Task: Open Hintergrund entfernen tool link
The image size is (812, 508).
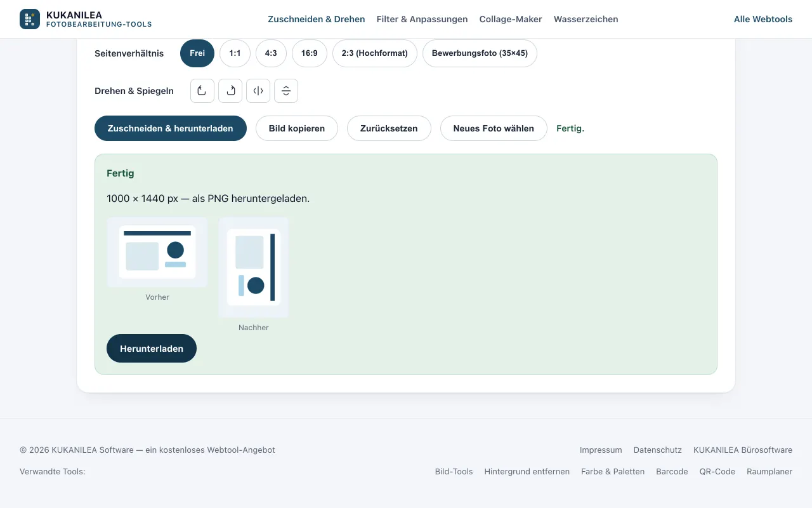Action: coord(527,472)
